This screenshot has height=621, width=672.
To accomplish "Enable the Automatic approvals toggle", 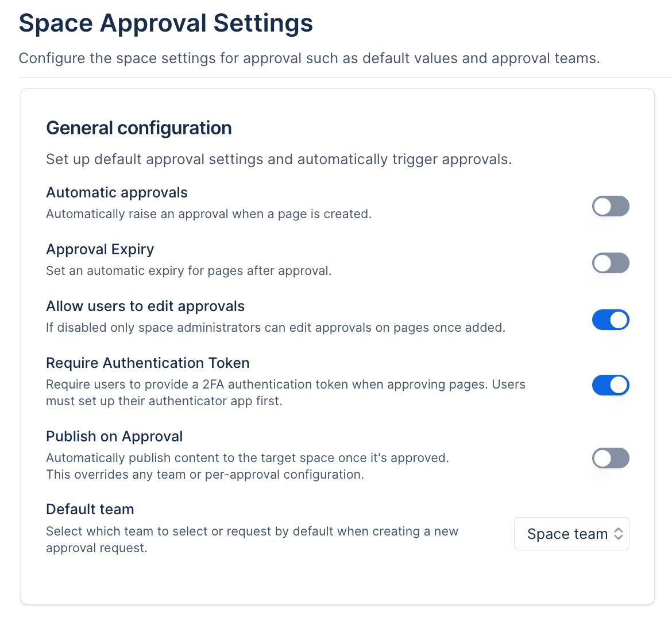I will [611, 206].
